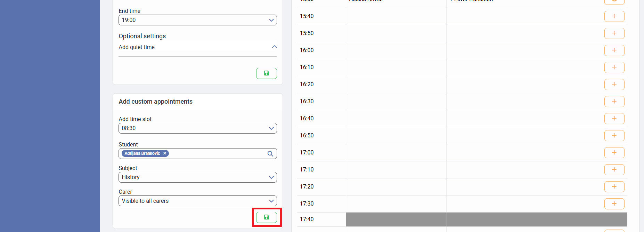Add appointment at 17:20 slot

614,187
